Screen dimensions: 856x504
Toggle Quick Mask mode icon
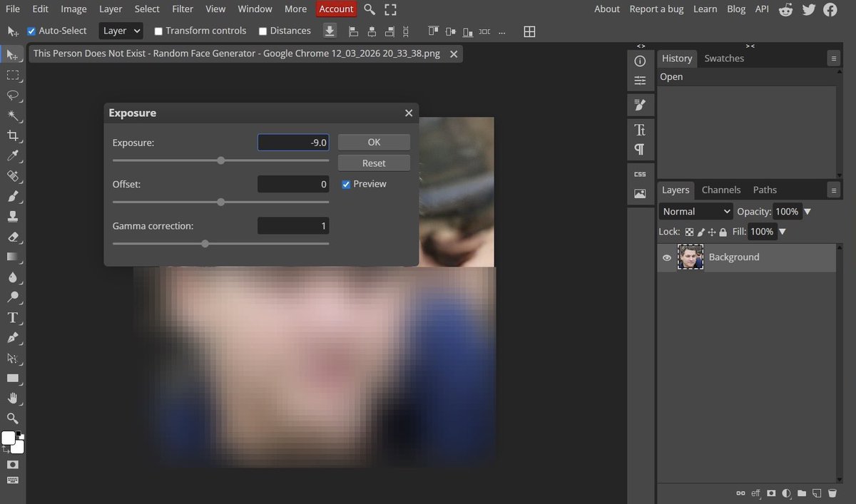point(13,464)
